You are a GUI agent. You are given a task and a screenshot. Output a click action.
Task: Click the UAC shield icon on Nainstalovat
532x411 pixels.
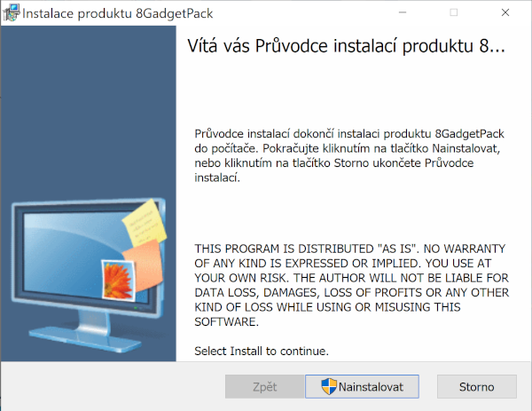(329, 387)
